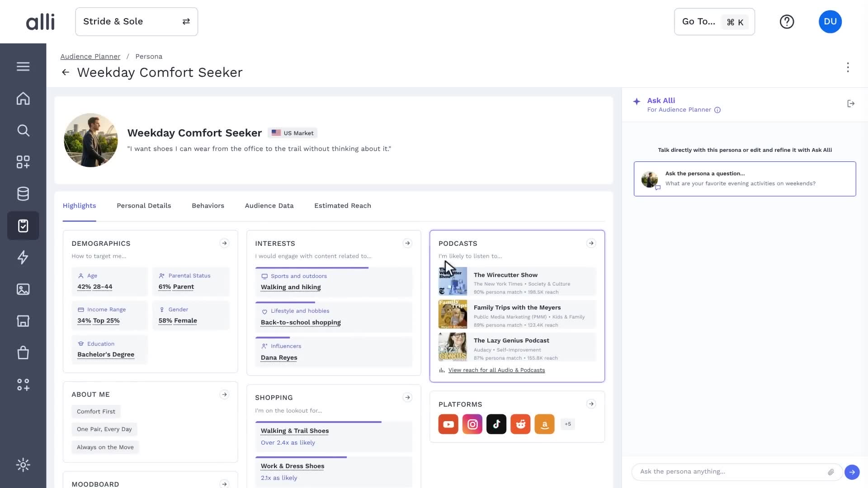868x488 pixels.
Task: Expand the Podcasts card arrow
Action: click(x=591, y=244)
